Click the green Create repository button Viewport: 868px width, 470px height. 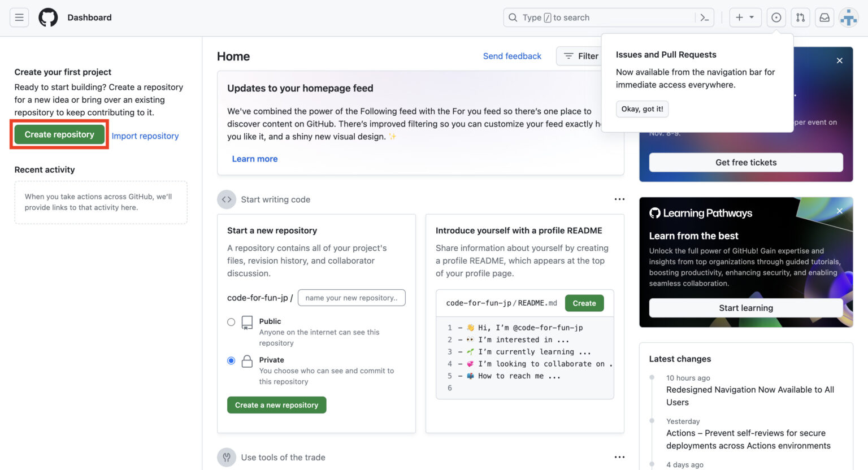tap(59, 134)
